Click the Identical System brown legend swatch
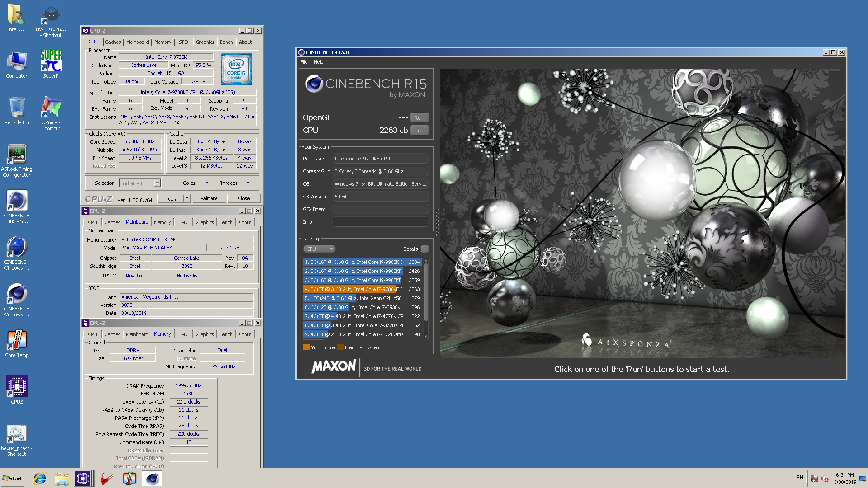This screenshot has height=488, width=868. point(340,347)
